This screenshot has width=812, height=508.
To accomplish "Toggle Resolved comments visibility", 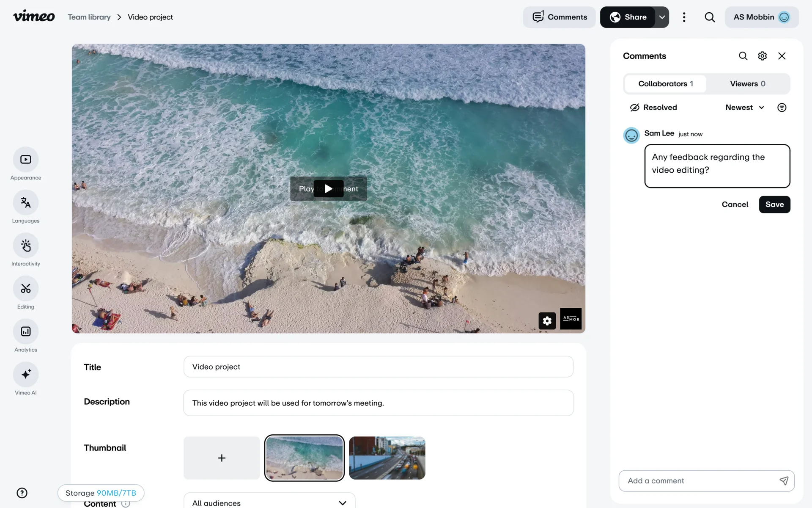I will coord(653,108).
